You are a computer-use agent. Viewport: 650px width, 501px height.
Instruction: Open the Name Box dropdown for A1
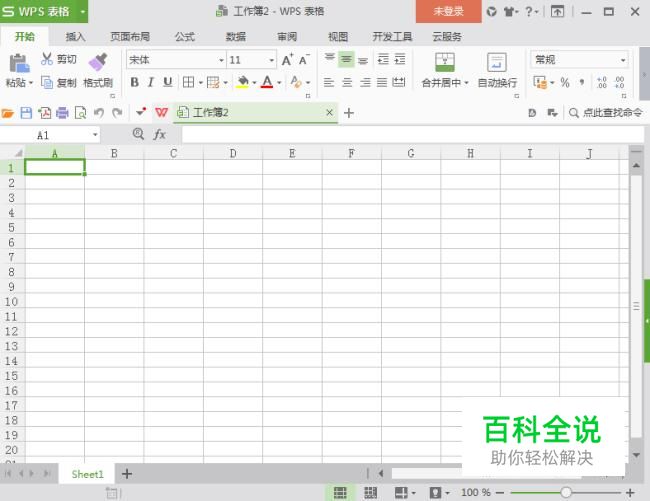[95, 135]
